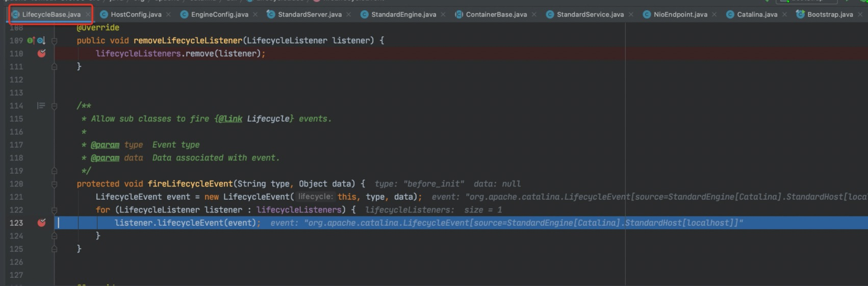This screenshot has width=868, height=286.
Task: Click the listener.lifecycleEvent(event) call on line 123
Action: [x=188, y=223]
